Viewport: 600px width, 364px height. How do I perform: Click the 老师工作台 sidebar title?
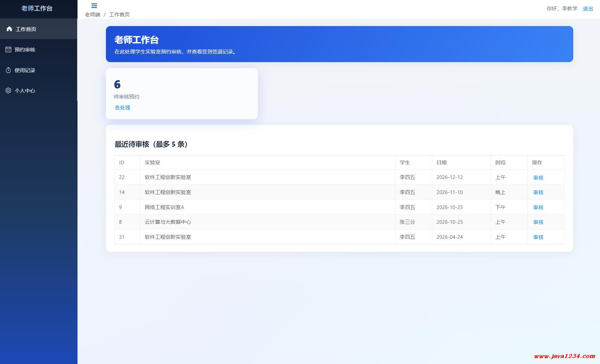coord(37,8)
